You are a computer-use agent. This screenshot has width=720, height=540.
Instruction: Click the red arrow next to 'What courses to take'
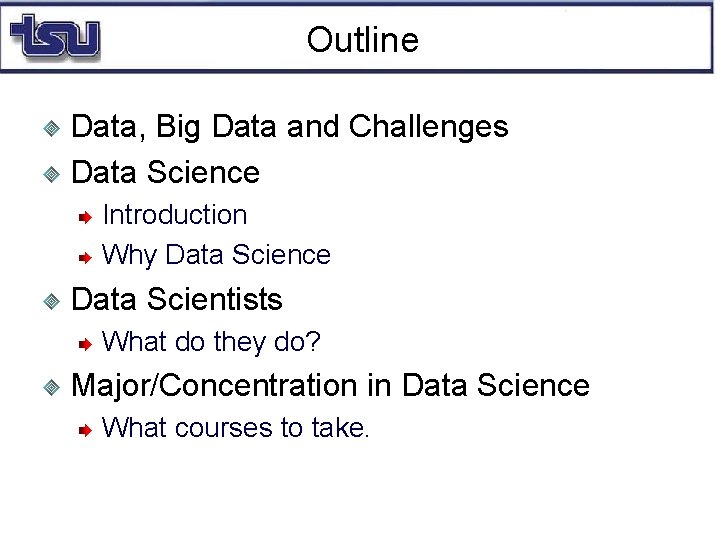click(x=86, y=430)
